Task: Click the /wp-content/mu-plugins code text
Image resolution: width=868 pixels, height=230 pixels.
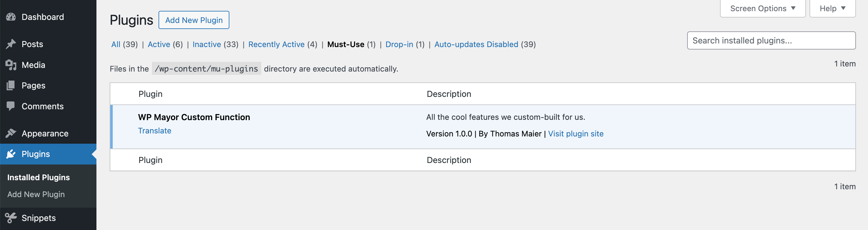Action: pyautogui.click(x=206, y=69)
